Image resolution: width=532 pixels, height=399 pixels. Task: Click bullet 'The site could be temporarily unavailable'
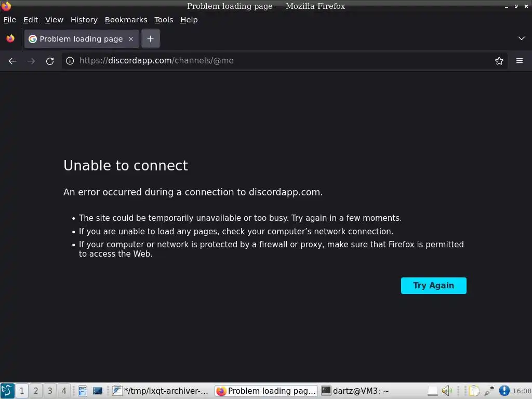pos(240,218)
